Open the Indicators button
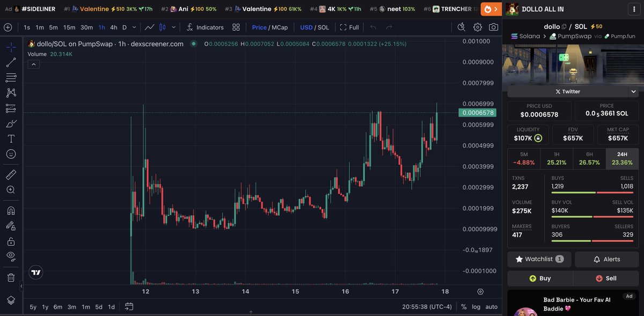Viewport: 644px width, 316px height. [205, 27]
